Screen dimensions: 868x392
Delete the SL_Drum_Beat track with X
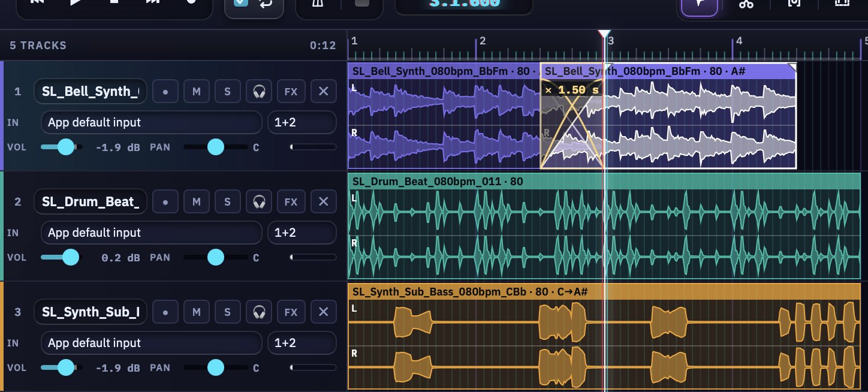[324, 202]
